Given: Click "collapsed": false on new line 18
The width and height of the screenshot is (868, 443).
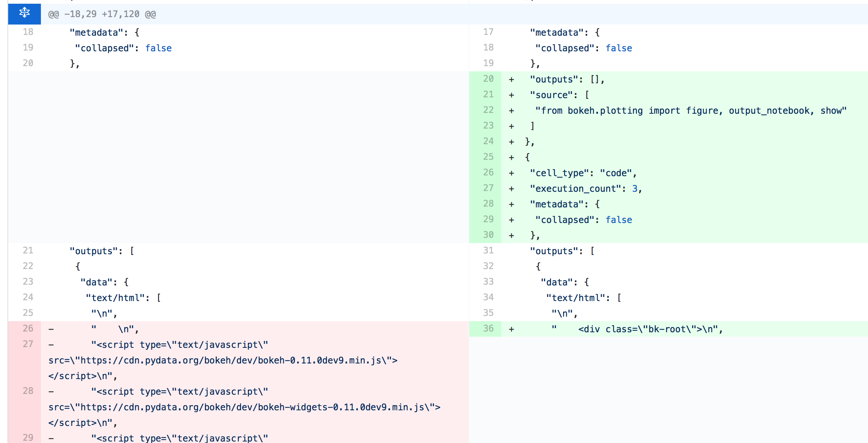Looking at the screenshot, I should 584,48.
